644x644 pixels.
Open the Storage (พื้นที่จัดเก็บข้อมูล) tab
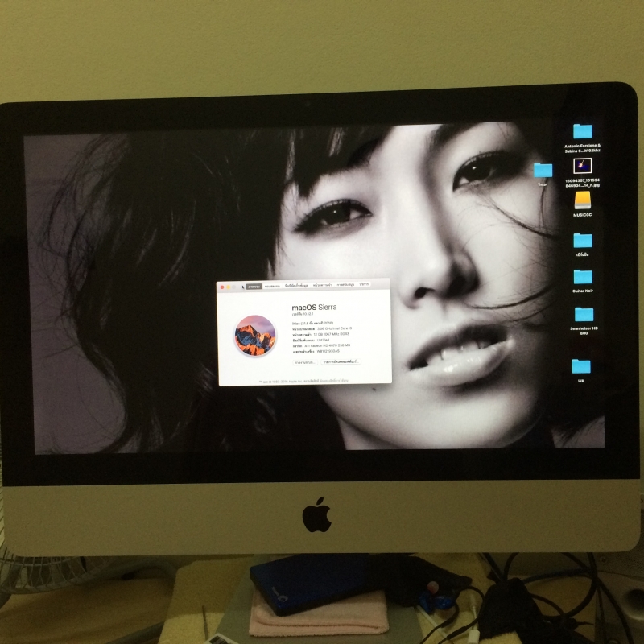pos(296,286)
